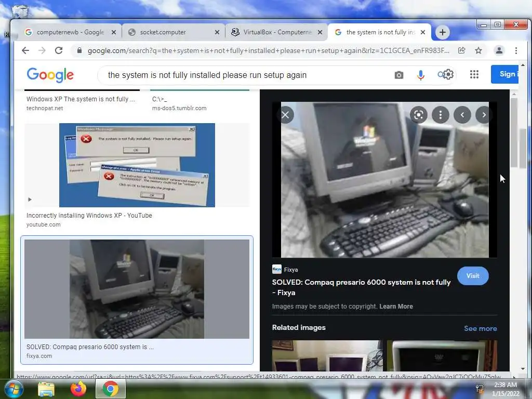This screenshot has width=532, height=399.
Task: Click the ms-dos5.tumblr.com source text
Action: pos(179,108)
